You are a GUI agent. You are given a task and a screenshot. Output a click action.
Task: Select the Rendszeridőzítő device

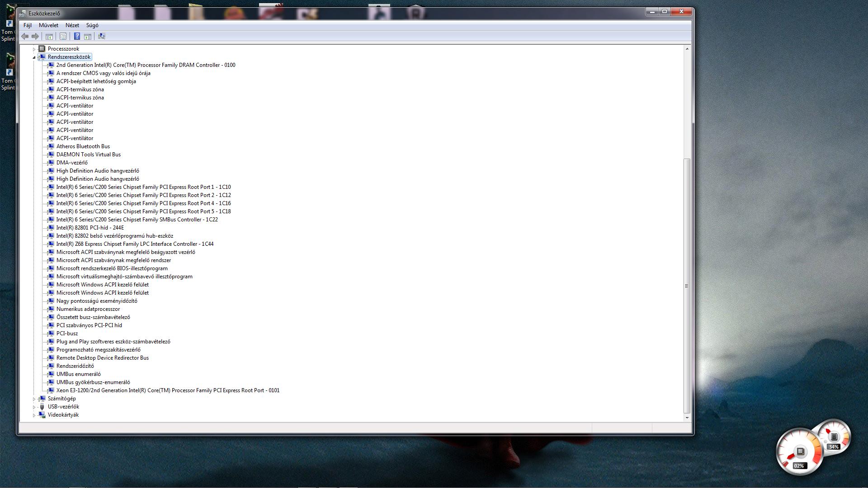click(x=75, y=366)
